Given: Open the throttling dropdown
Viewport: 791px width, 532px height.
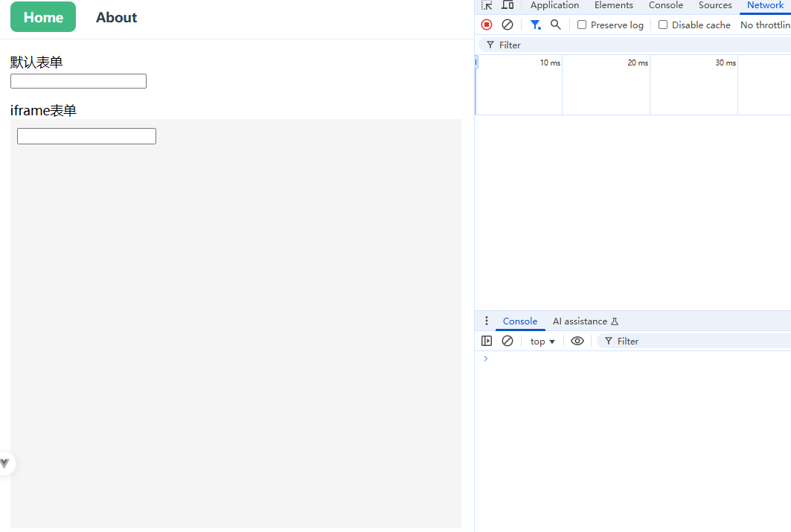Looking at the screenshot, I should [x=765, y=25].
